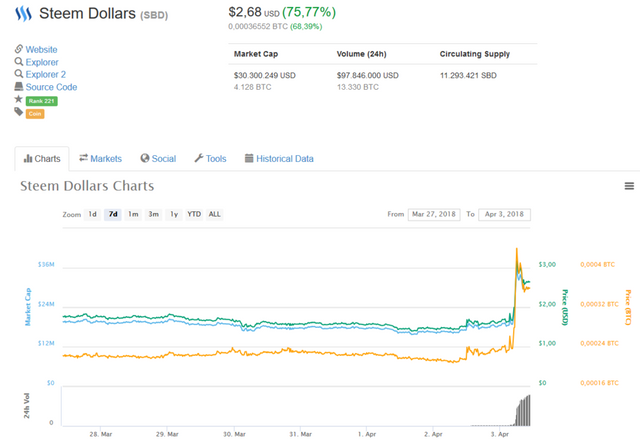The image size is (640, 442).
Task: Click the $36M market cap axis tick
Action: tap(46, 264)
